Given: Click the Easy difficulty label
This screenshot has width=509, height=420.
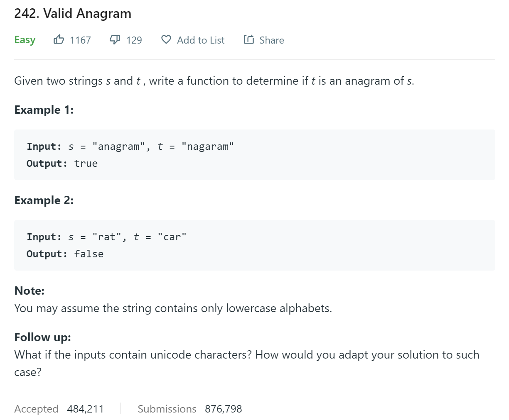Looking at the screenshot, I should (25, 40).
